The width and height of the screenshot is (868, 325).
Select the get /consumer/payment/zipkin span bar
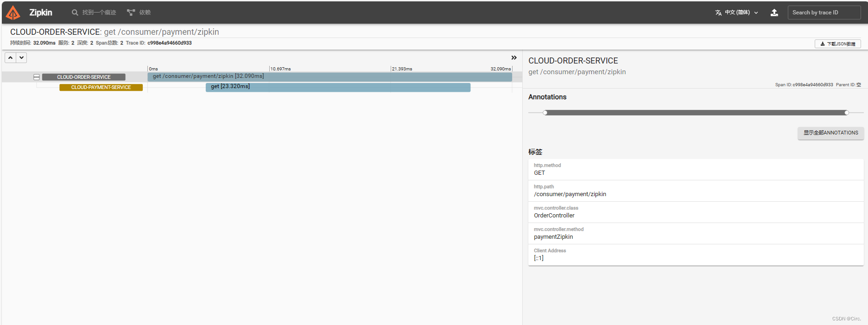tap(329, 76)
